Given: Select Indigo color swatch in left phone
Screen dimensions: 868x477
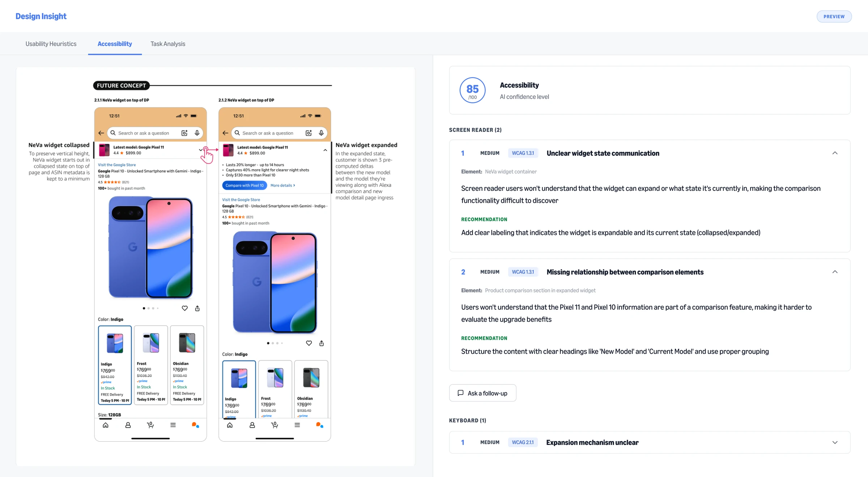Looking at the screenshot, I should (115, 365).
